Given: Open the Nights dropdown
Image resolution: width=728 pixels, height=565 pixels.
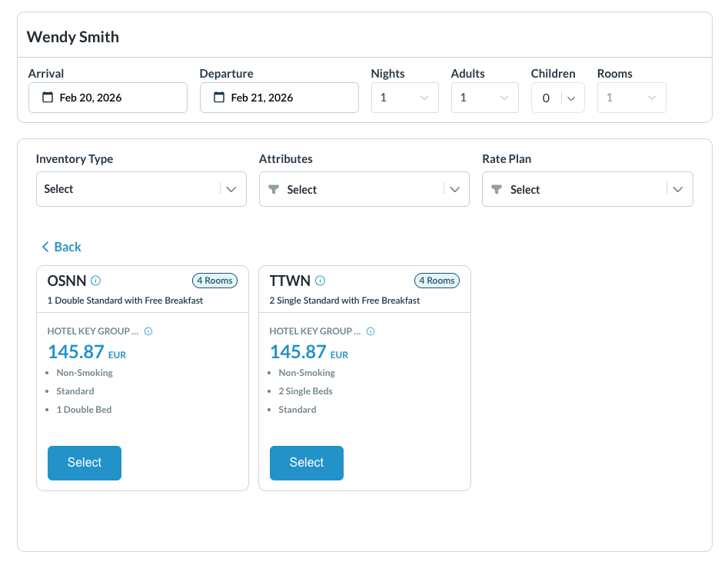Looking at the screenshot, I should point(404,98).
